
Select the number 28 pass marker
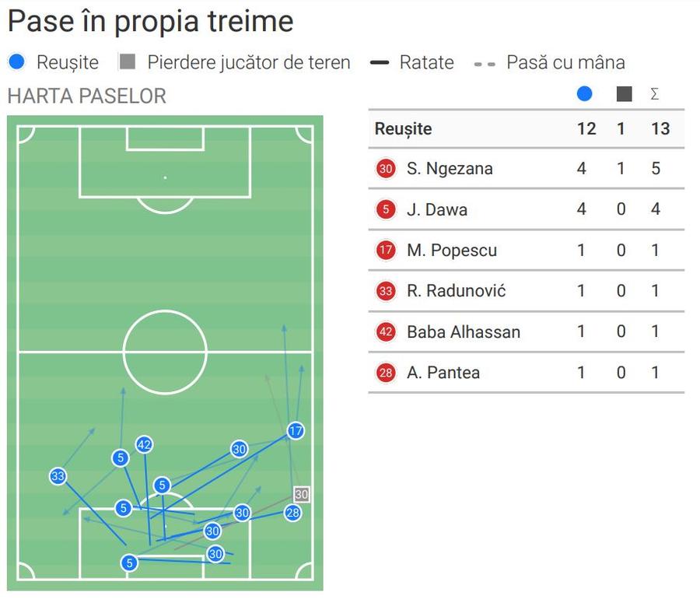tap(293, 513)
